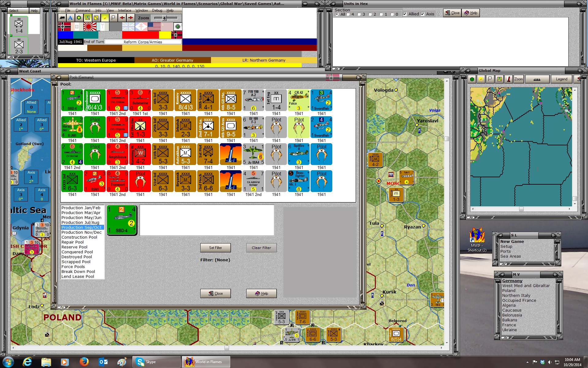Select the Japanese rising sun flag
Viewport: 588px width, 368px height.
90,27
